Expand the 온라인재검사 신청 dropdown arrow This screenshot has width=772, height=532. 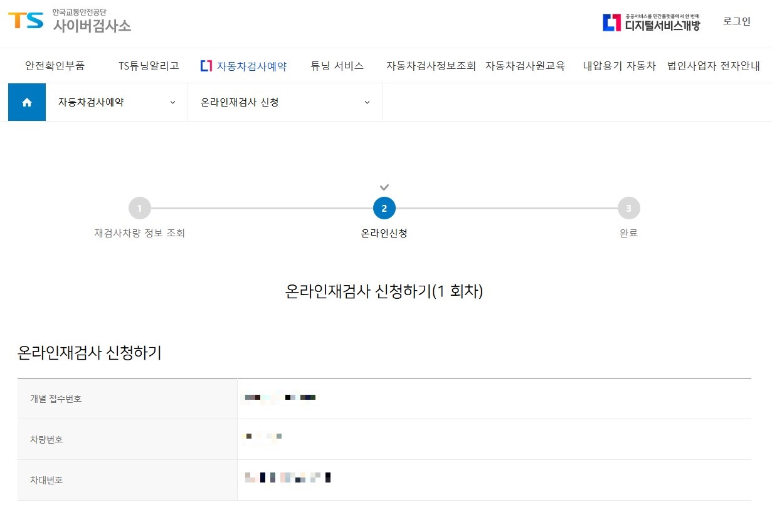coord(367,102)
